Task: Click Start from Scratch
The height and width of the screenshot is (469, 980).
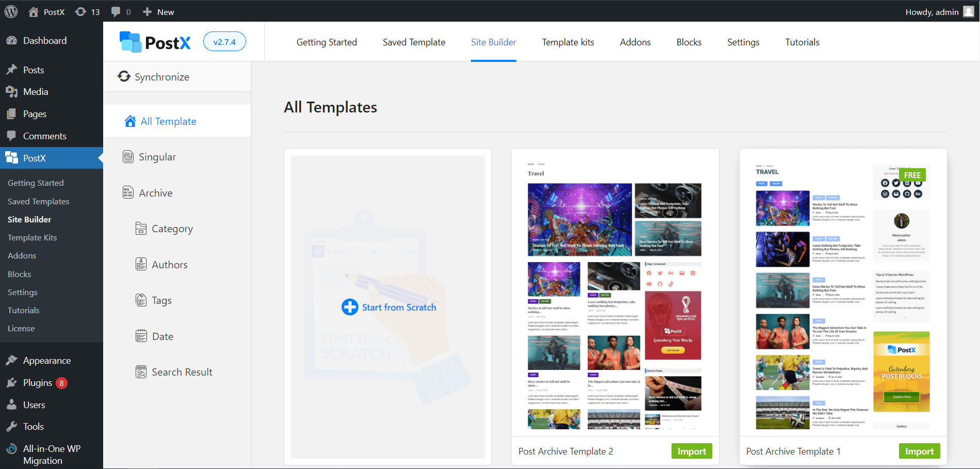Action: 388,306
